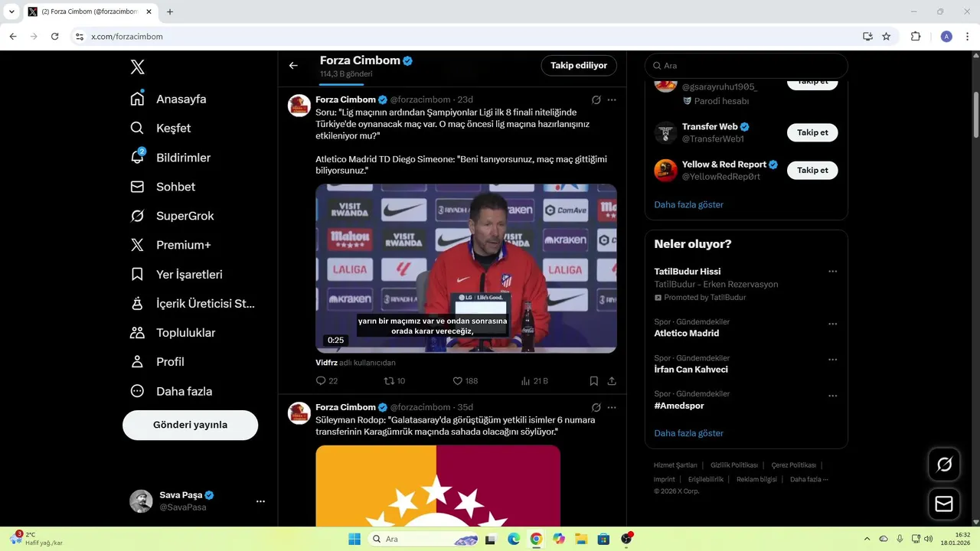Open more options for İrfan Can Kahveci trend
The height and width of the screenshot is (551, 980).
tap(832, 360)
